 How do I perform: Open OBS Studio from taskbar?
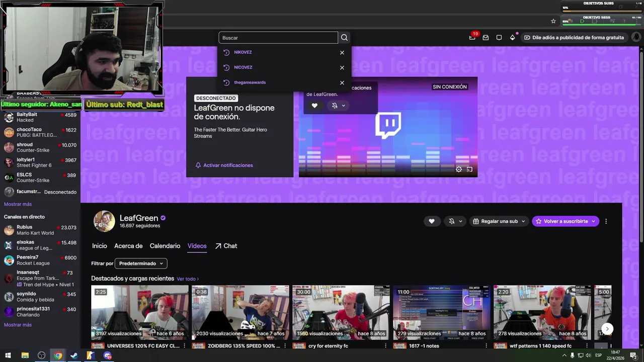click(x=41, y=355)
